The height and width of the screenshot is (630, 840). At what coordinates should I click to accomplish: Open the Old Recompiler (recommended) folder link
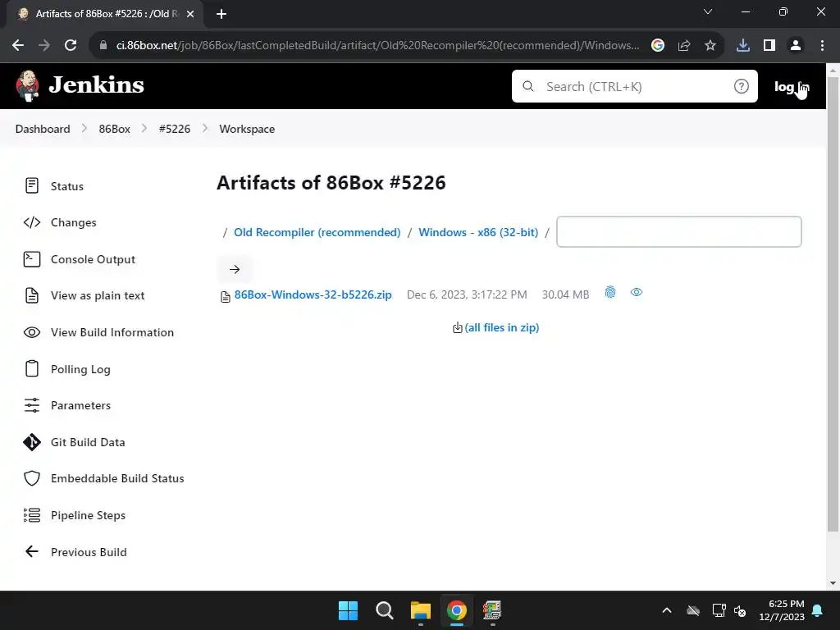[317, 232]
